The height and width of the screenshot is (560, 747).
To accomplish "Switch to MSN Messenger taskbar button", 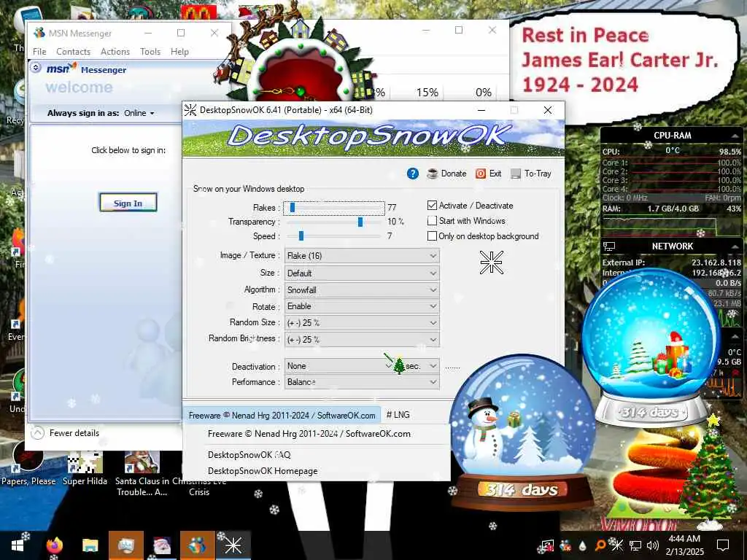I will tap(197, 545).
